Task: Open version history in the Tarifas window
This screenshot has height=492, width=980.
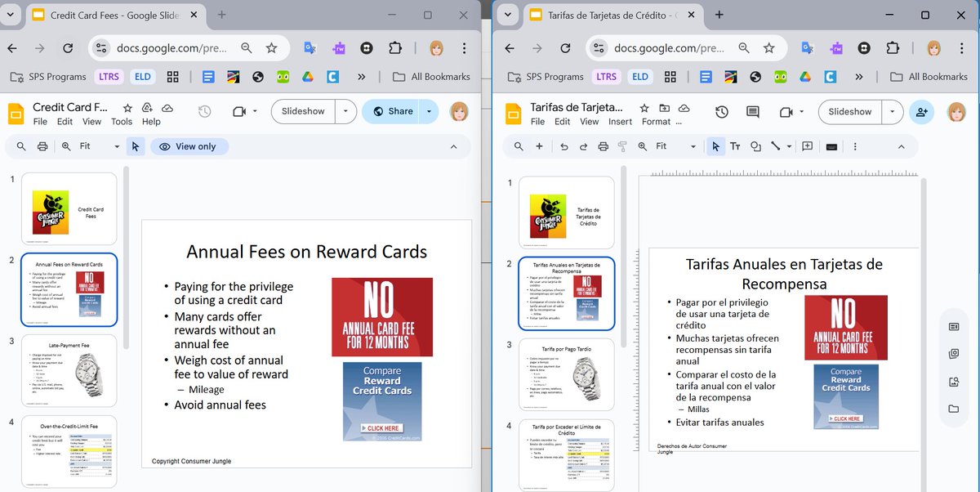Action: click(x=722, y=112)
